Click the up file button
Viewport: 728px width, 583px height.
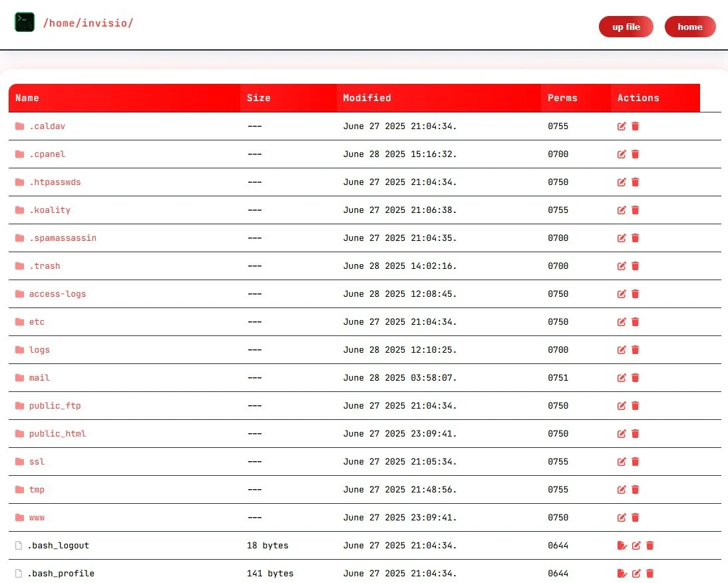(626, 27)
